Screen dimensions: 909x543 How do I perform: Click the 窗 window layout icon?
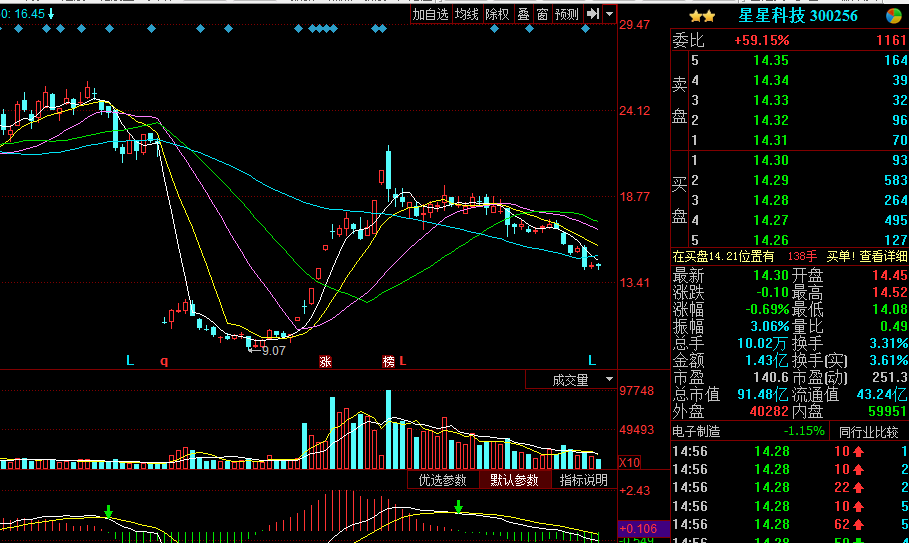tap(542, 14)
